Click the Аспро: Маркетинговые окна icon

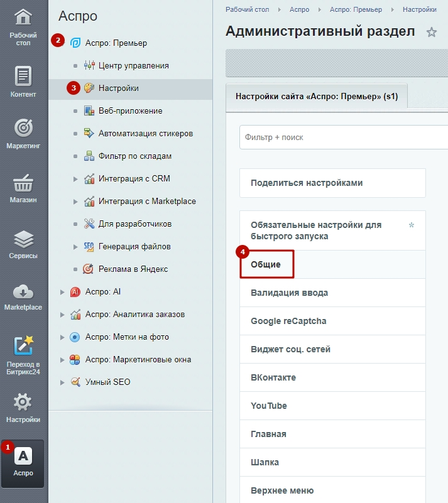coord(75,360)
